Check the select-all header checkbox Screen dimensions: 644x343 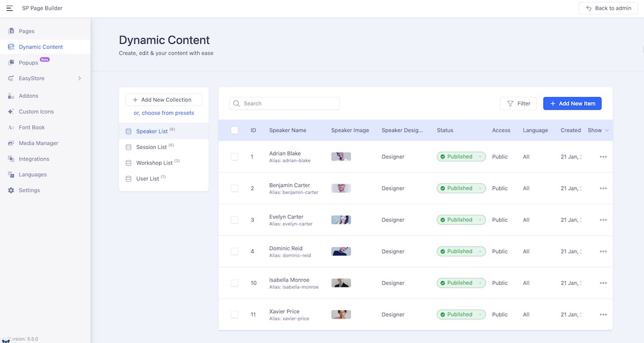[234, 130]
